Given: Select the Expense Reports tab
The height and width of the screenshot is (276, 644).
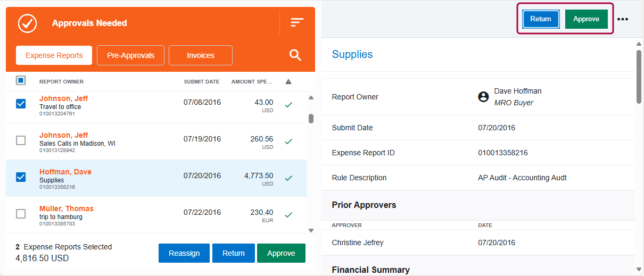Looking at the screenshot, I should point(54,55).
